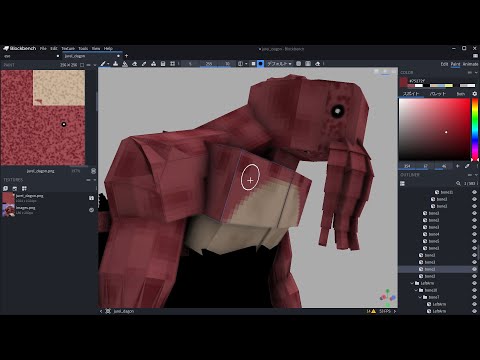Select the Paint Brush tool
The image size is (480, 360).
click(104, 63)
